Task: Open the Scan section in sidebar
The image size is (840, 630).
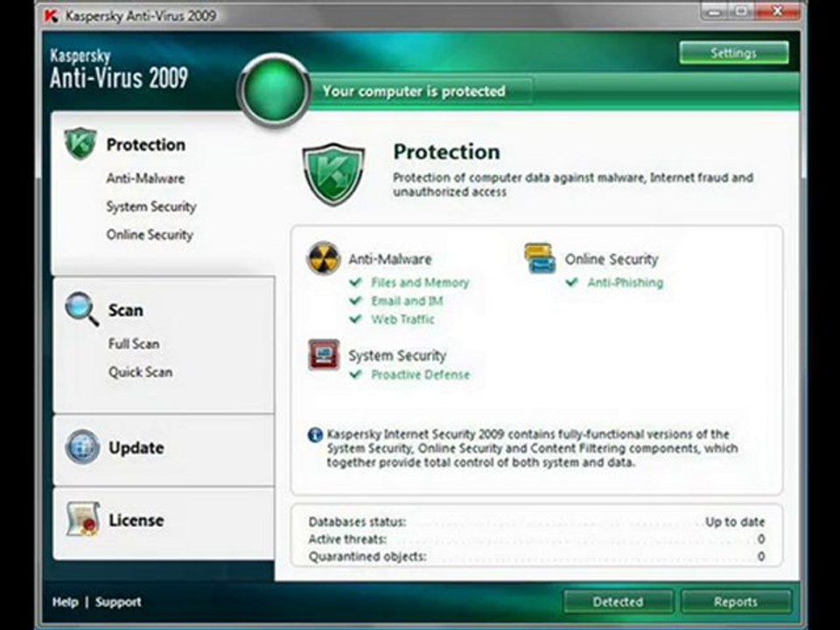Action: (126, 310)
